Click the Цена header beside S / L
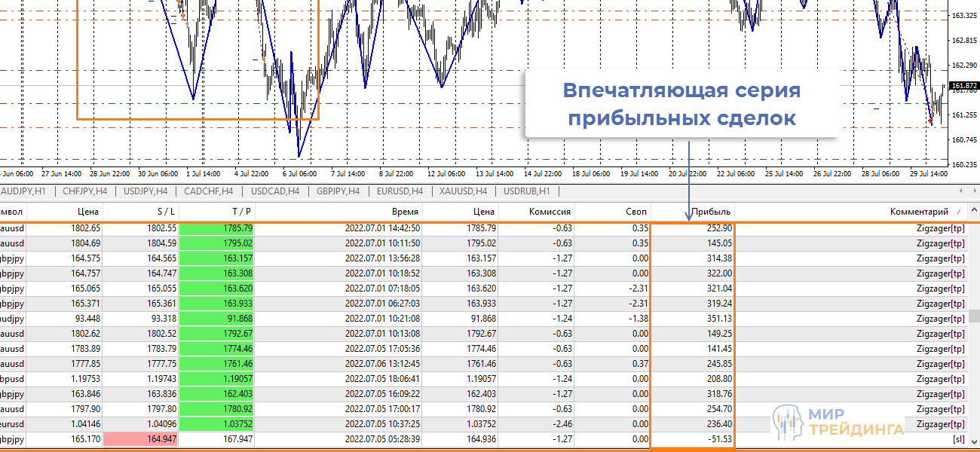 click(64, 212)
